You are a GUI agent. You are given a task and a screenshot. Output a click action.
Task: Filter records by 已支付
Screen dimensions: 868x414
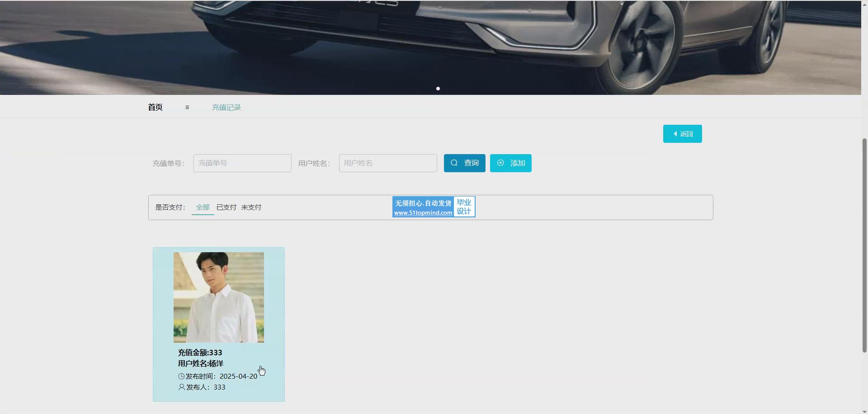(226, 207)
